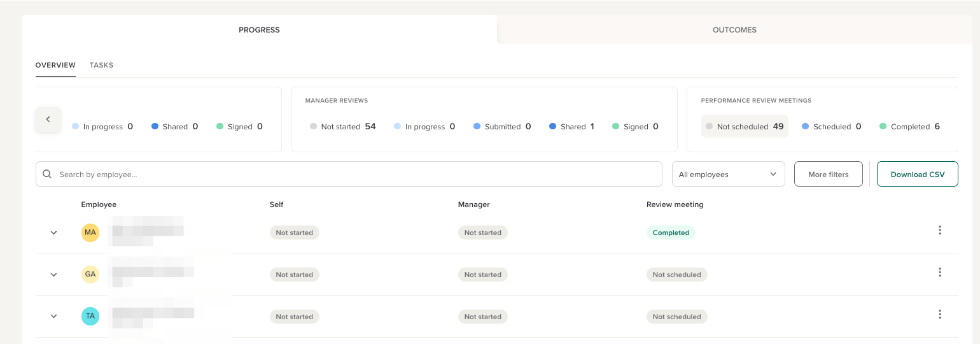Switch to the Outcomes tab
The height and width of the screenshot is (344, 980).
[x=734, y=30]
